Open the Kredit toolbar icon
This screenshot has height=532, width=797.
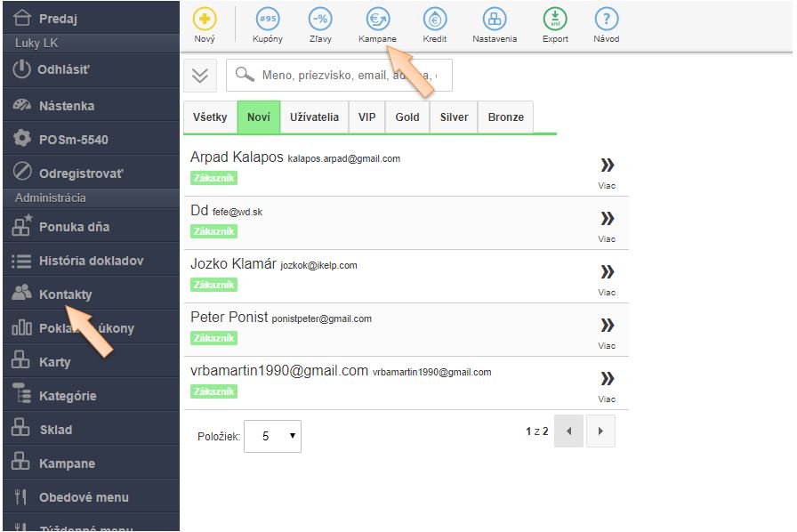435,20
